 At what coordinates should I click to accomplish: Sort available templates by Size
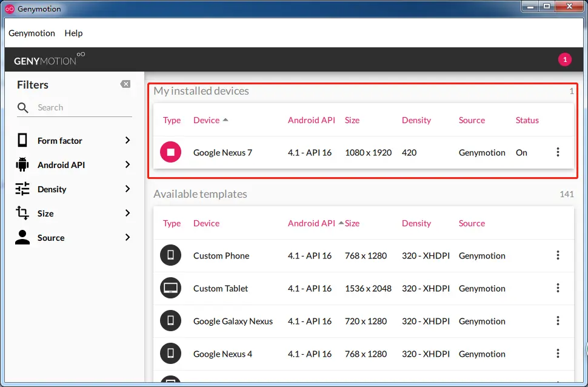click(352, 223)
